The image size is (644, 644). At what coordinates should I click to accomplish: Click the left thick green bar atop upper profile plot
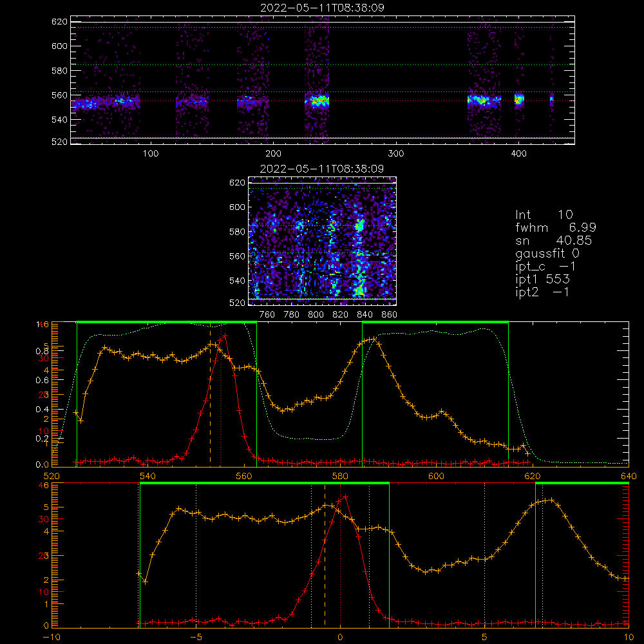click(167, 322)
